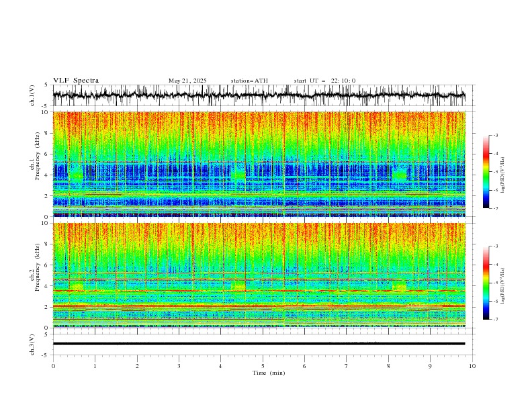Image resolution: width=532 pixels, height=411 pixels.
Task: Click the log(PSD) label beside ch.2 colorbar
Action: [503, 287]
